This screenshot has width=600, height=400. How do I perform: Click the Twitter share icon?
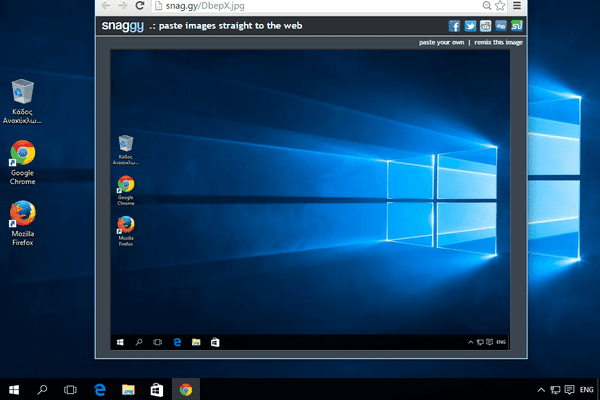(x=470, y=26)
